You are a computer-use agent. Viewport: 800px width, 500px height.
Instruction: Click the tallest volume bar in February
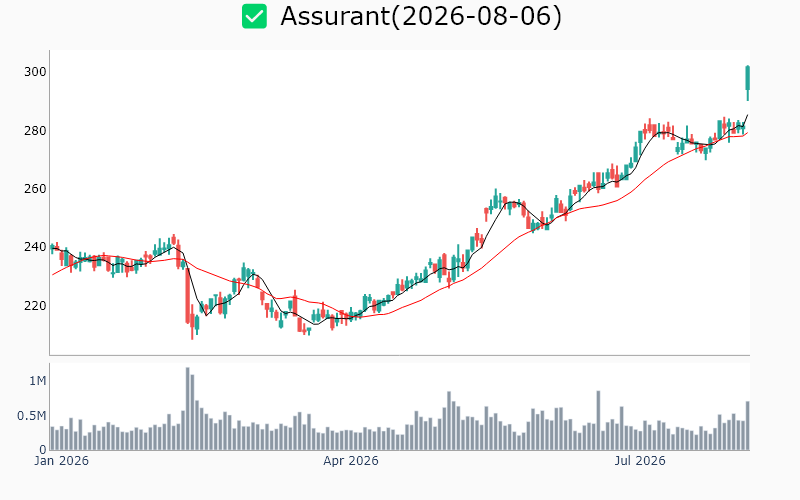(x=188, y=409)
